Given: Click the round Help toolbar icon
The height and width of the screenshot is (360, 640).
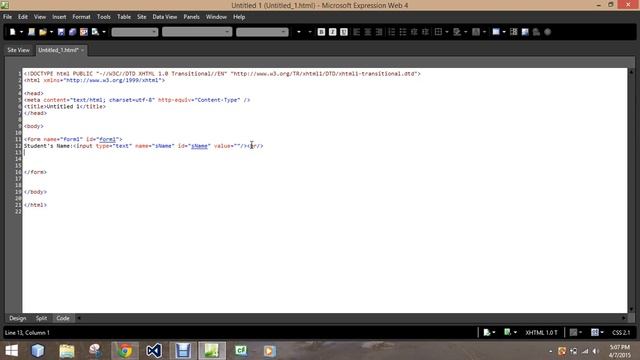Looking at the screenshot, I should pos(548,32).
